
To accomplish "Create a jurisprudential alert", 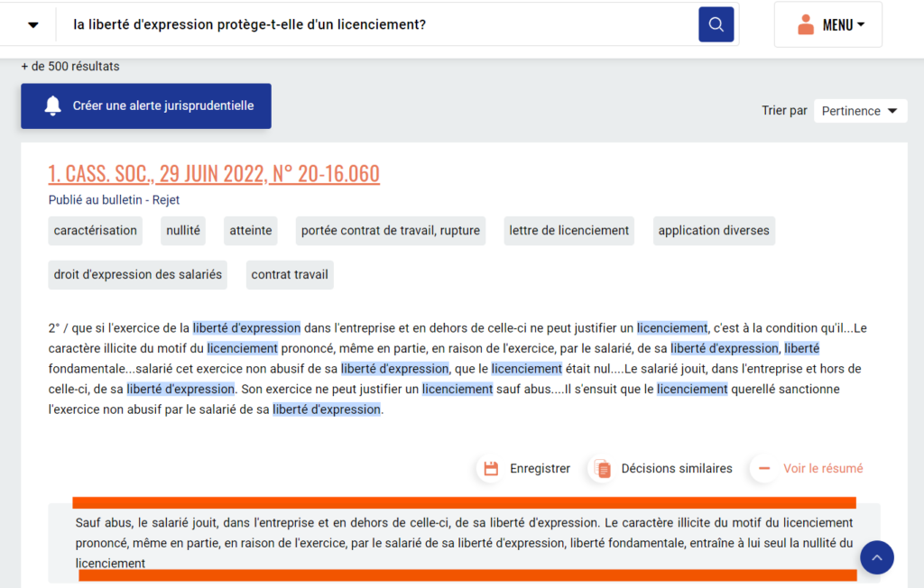I will [x=146, y=106].
